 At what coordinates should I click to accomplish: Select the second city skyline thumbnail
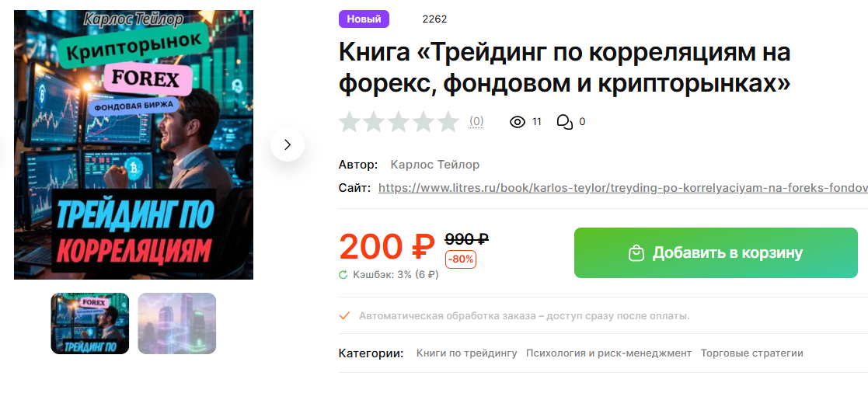coord(176,323)
